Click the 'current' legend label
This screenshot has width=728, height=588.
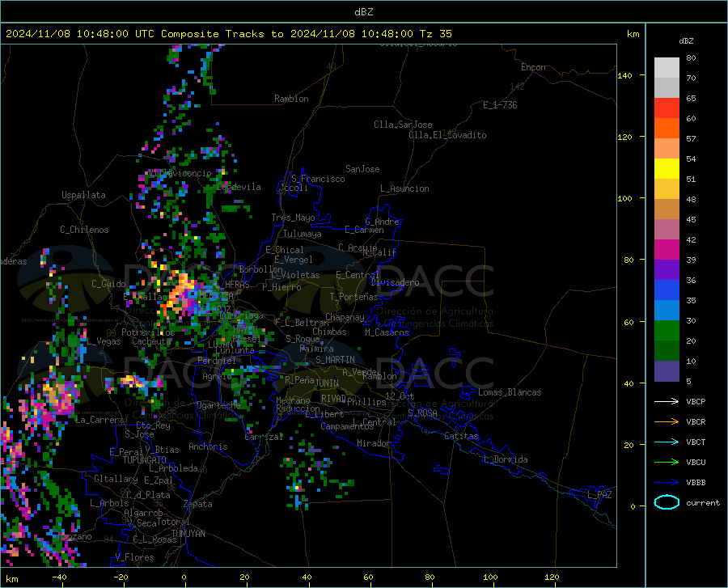703,502
